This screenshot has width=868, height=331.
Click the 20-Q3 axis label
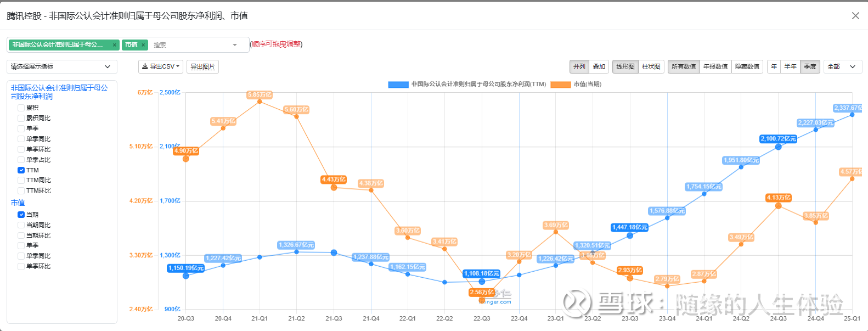point(186,318)
